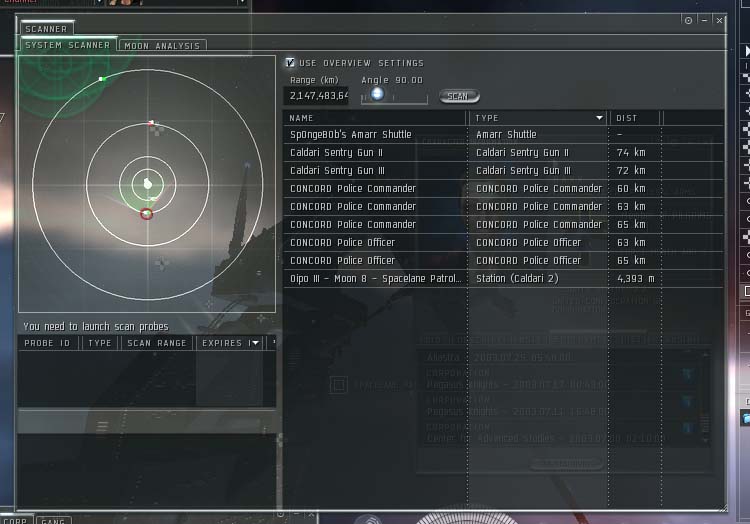Screen dimensions: 750x524
Task: Click the Angle slider handle
Action: pyautogui.click(x=377, y=94)
